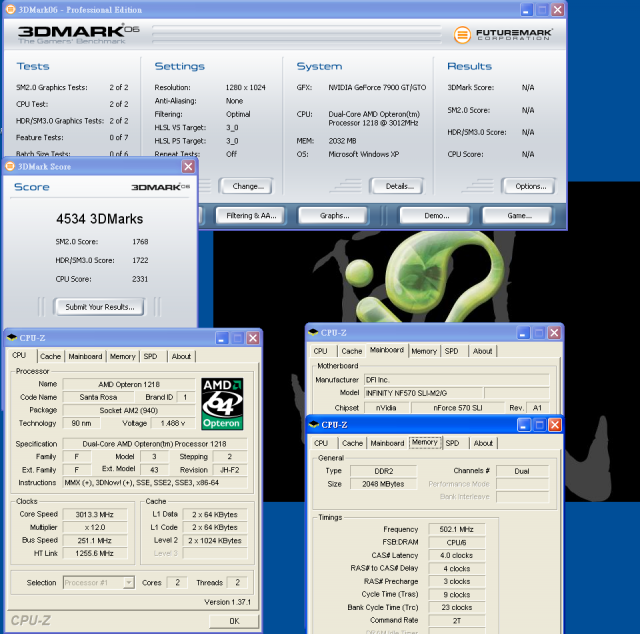Open About tab in CPU-Z Memory window
Viewport: 640px width, 634px height.
[483, 443]
